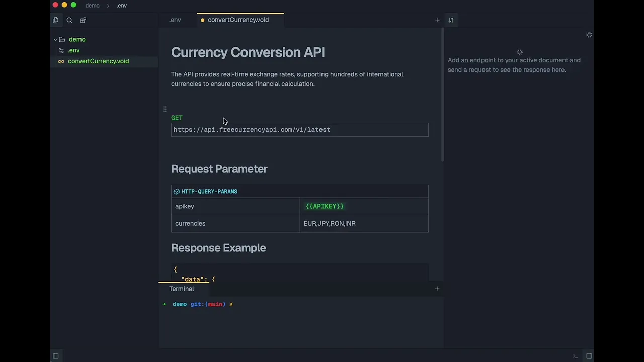Click the editor vertical scrollbar
The image size is (644, 362).
point(442,96)
